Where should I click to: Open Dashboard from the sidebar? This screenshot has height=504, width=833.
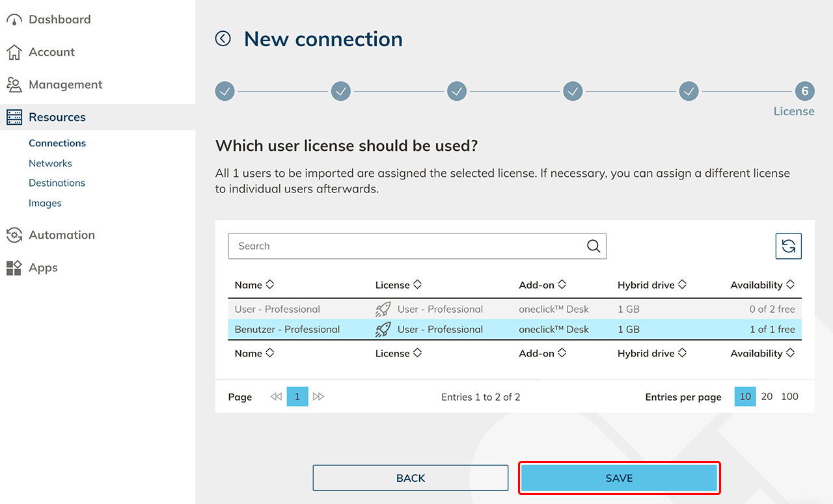pos(59,20)
